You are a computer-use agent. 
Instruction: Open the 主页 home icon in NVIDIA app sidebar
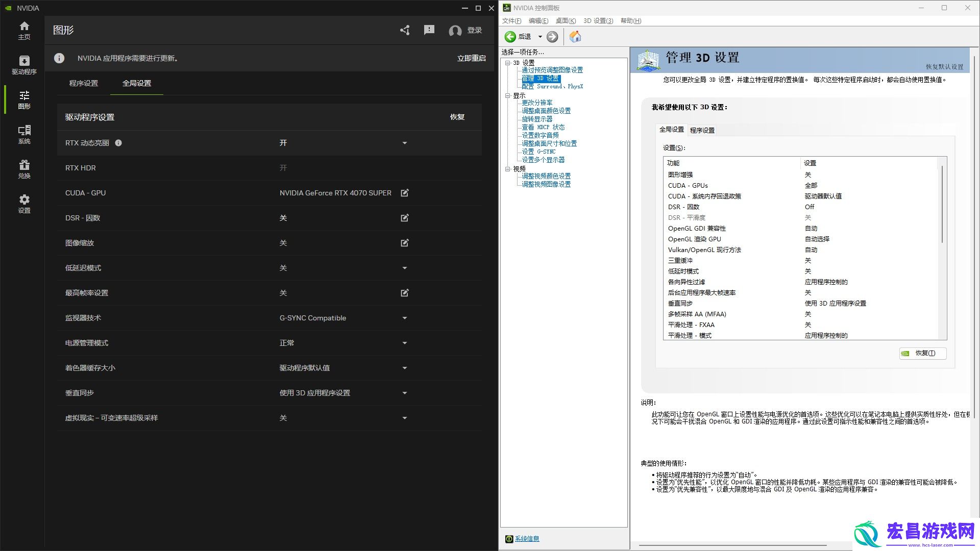(24, 26)
